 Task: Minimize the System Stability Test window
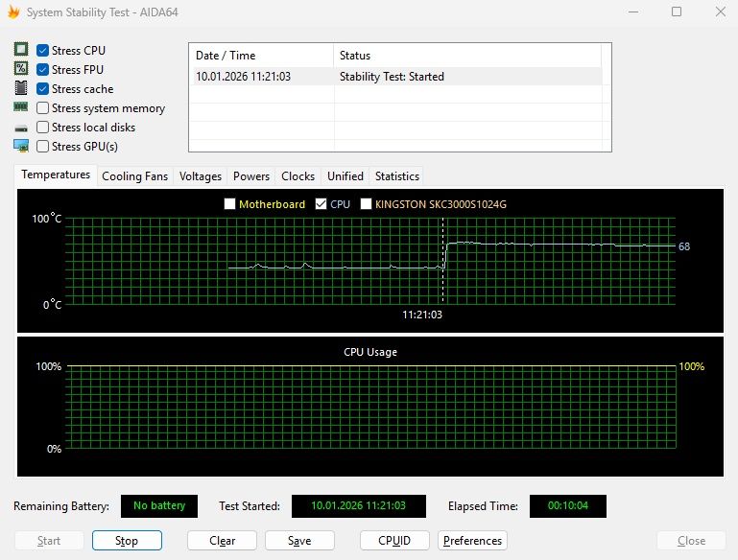click(633, 12)
